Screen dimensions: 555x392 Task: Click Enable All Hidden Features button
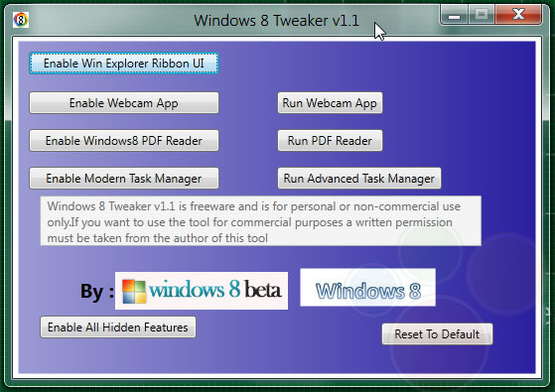[118, 327]
